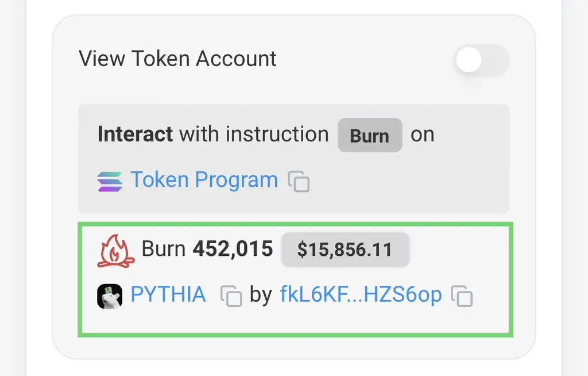588x376 pixels.
Task: Click the Burn instruction badge
Action: (370, 135)
